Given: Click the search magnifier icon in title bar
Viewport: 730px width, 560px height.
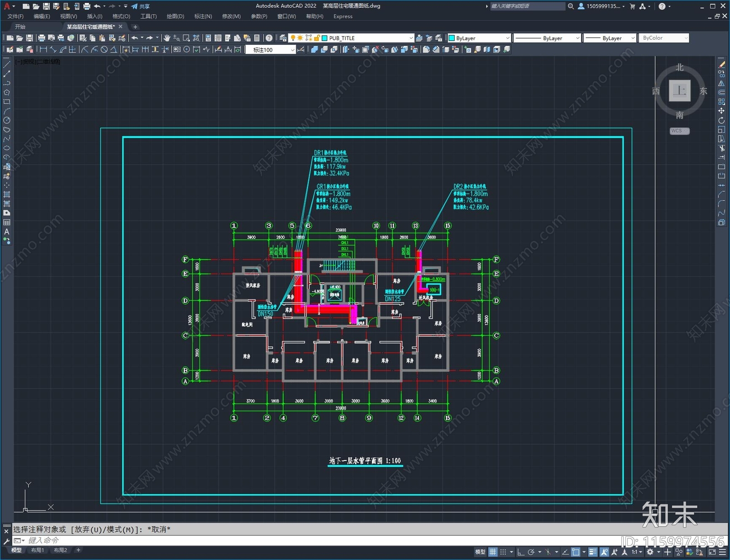Looking at the screenshot, I should coord(571,6).
